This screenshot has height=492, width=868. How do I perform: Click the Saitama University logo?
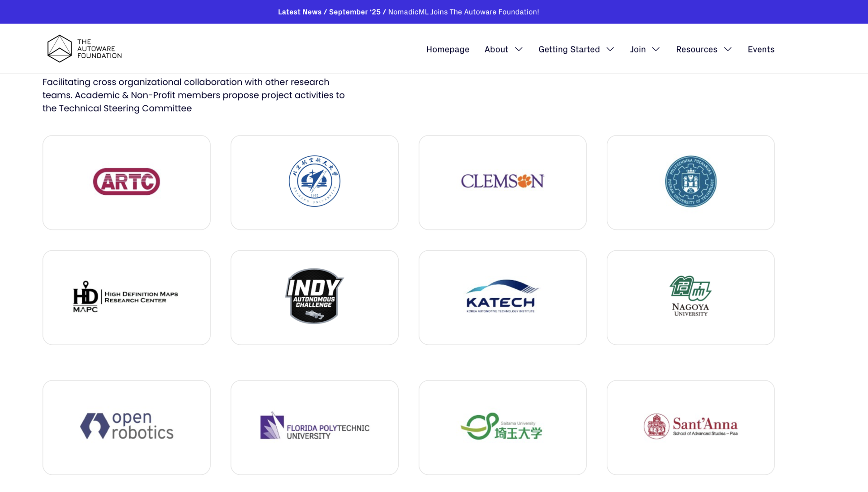[x=502, y=426]
